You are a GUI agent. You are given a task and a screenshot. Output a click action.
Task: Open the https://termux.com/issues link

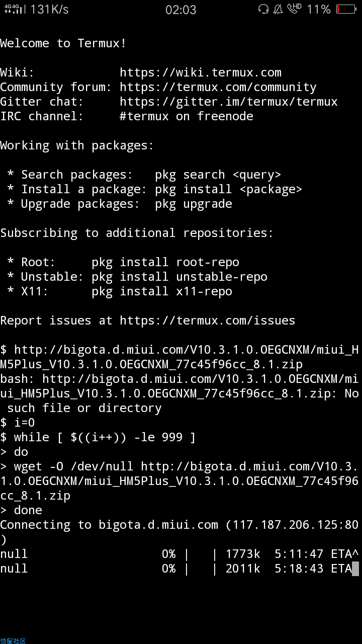pos(207,320)
